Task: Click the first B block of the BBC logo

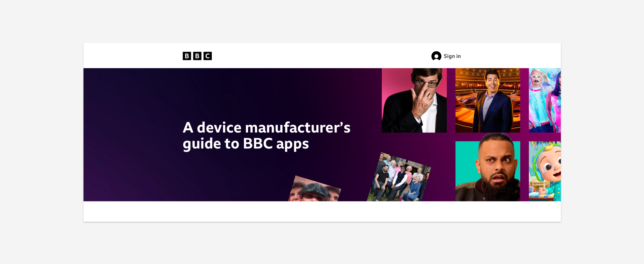Action: tap(187, 56)
